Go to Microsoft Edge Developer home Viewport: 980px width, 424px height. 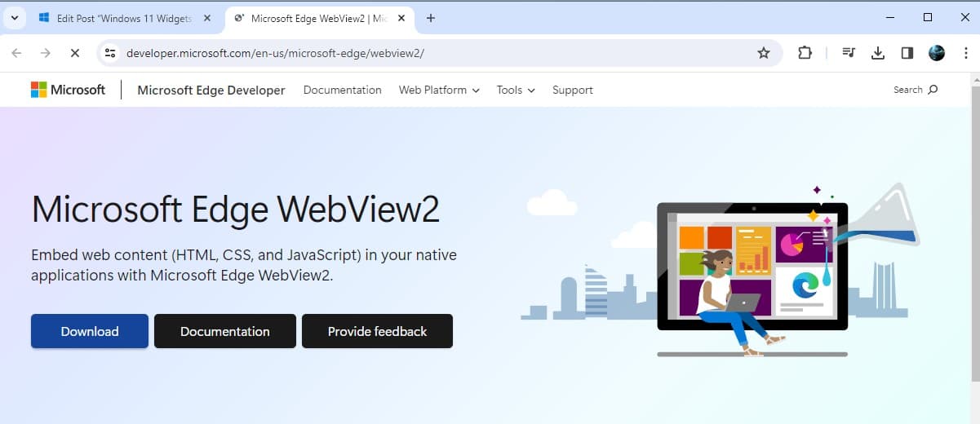tap(211, 90)
